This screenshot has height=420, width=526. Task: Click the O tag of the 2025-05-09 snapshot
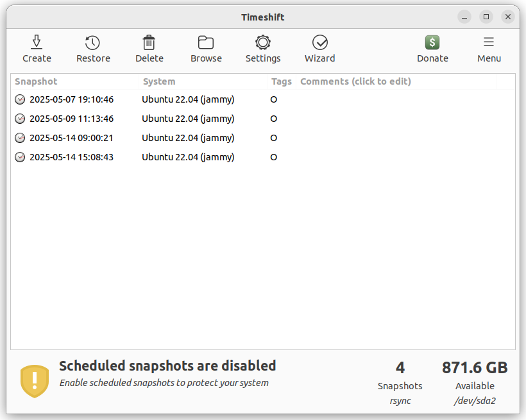[273, 119]
